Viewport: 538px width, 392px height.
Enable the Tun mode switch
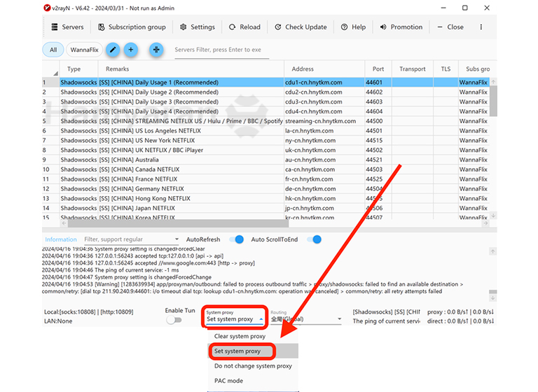pos(174,320)
